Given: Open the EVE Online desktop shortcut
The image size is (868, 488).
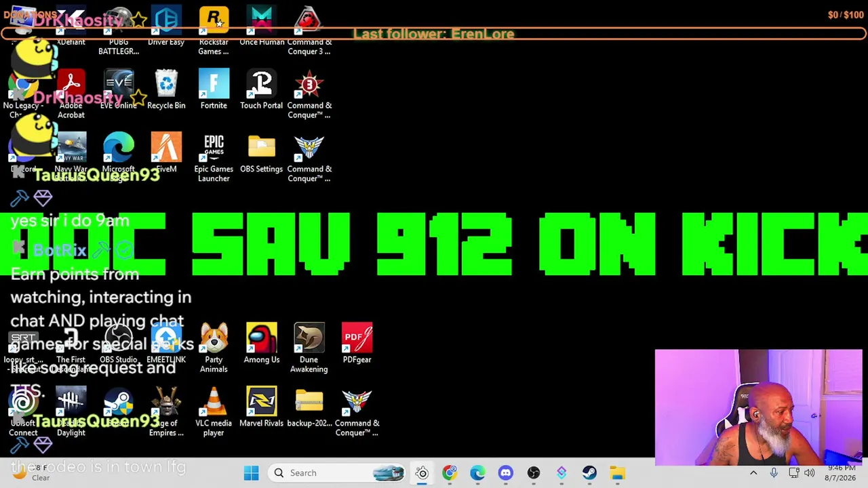Looking at the screenshot, I should [119, 89].
